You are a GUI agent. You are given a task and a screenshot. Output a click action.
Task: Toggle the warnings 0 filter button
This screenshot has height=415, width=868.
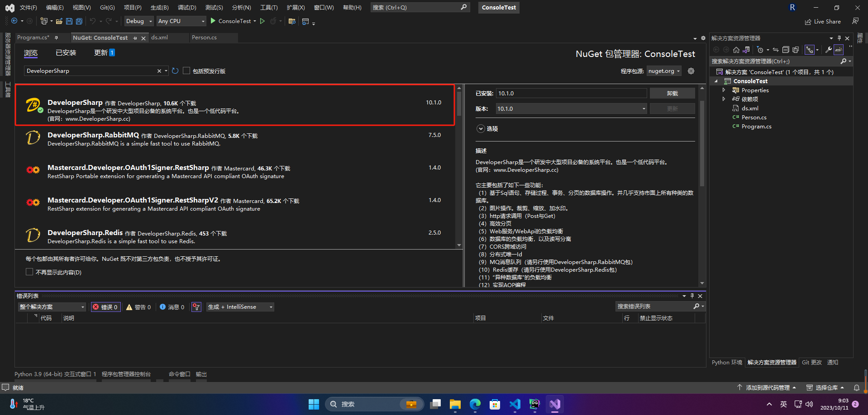pyautogui.click(x=138, y=307)
